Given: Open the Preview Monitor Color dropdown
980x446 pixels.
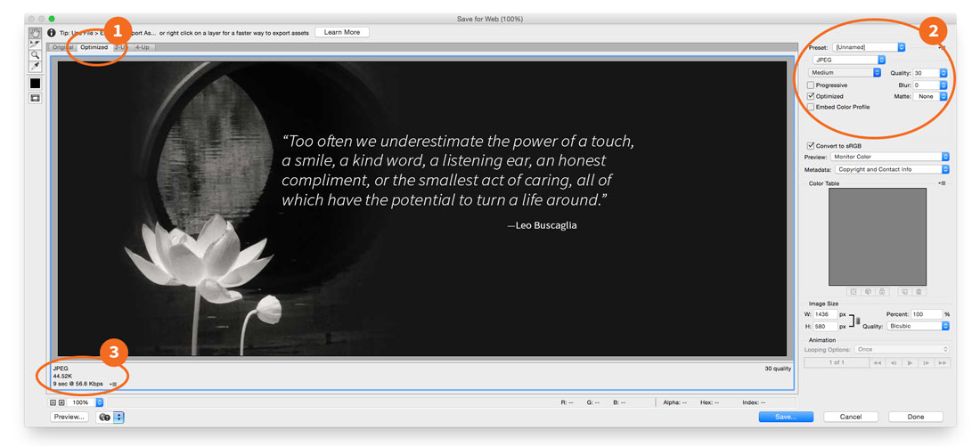Looking at the screenshot, I should [x=890, y=157].
